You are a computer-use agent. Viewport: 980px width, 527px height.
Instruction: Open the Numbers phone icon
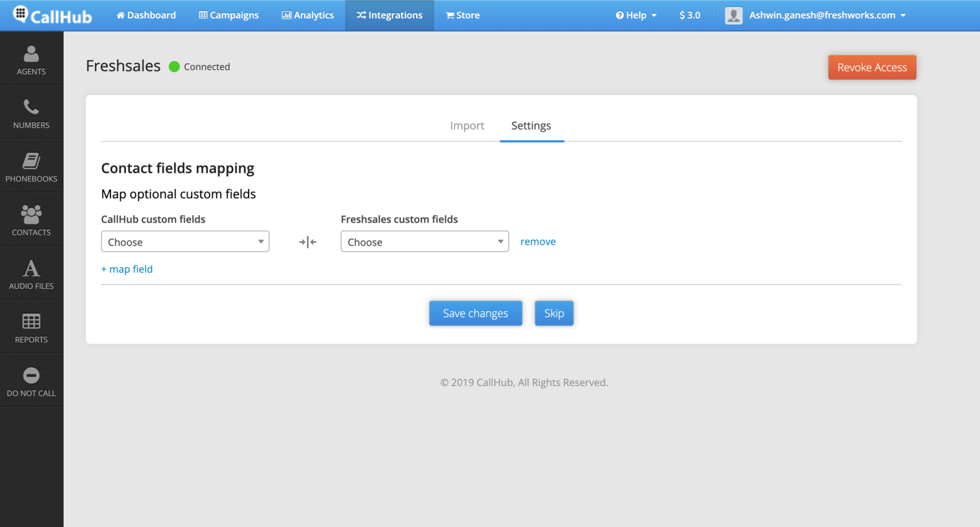coord(31,108)
